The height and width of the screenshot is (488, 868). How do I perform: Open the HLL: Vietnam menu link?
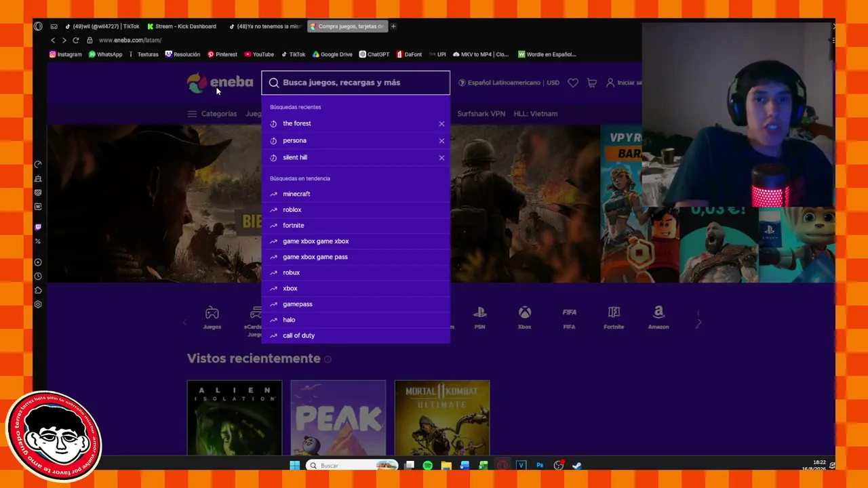click(536, 114)
